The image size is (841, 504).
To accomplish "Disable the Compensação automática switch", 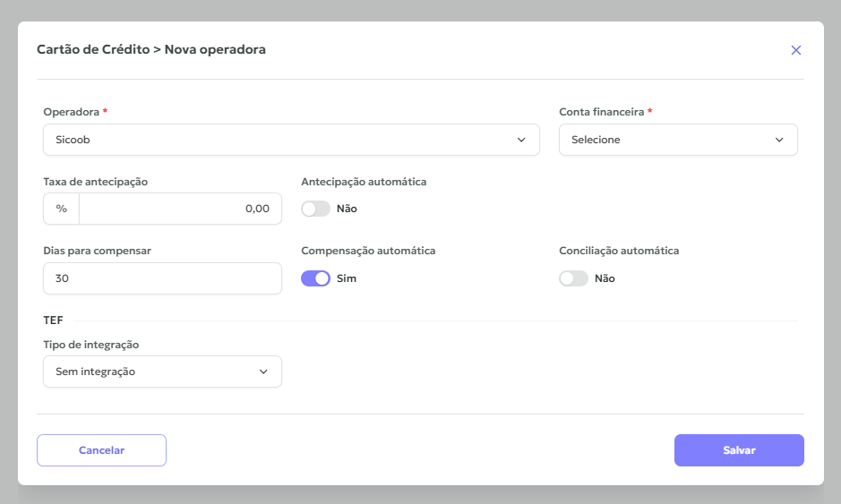I will tap(315, 278).
